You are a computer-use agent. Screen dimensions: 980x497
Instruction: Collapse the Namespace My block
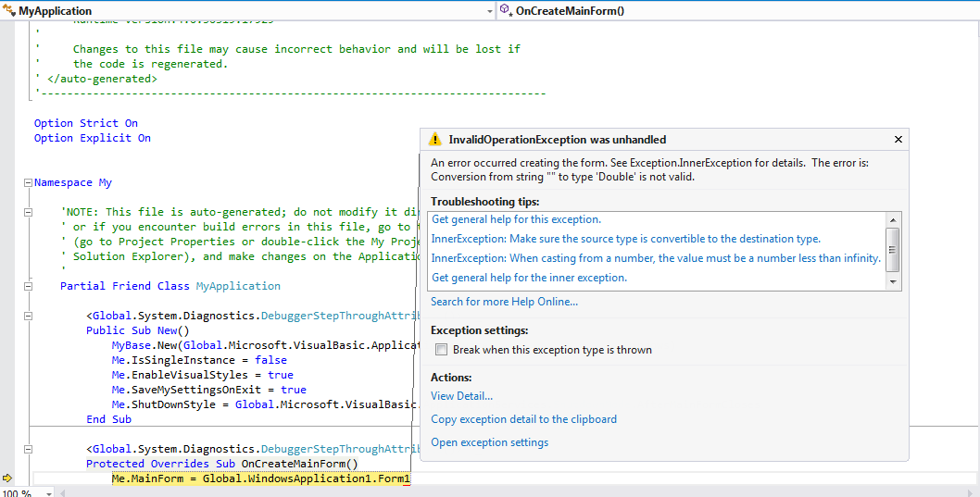[x=29, y=182]
